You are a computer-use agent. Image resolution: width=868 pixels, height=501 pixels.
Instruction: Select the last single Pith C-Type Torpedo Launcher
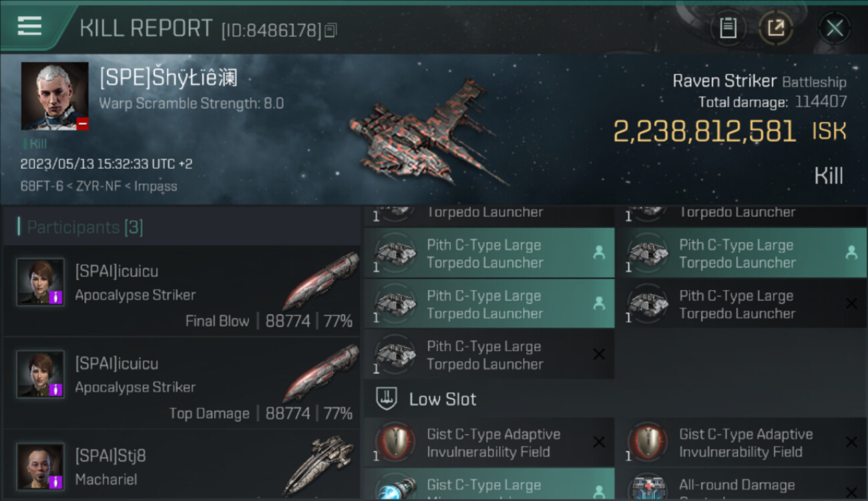tap(489, 355)
